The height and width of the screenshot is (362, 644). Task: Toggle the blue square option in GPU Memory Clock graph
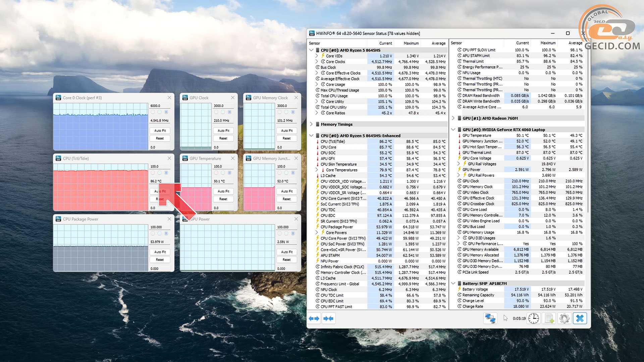point(293,112)
